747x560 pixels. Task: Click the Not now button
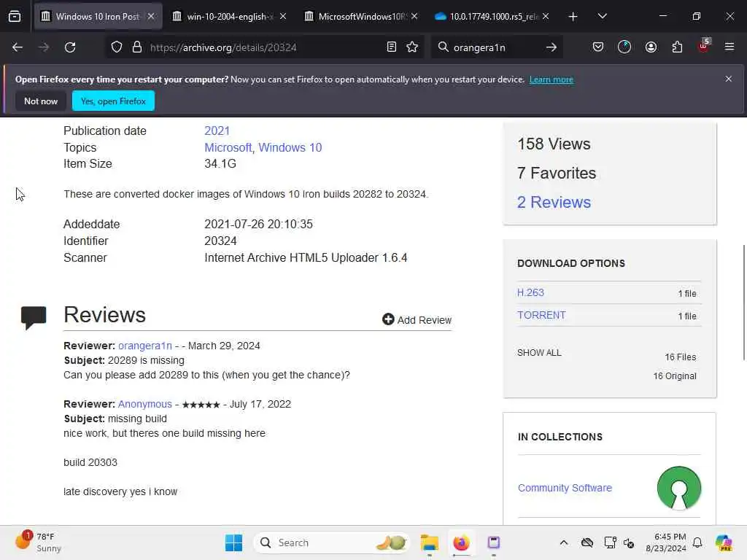41,101
